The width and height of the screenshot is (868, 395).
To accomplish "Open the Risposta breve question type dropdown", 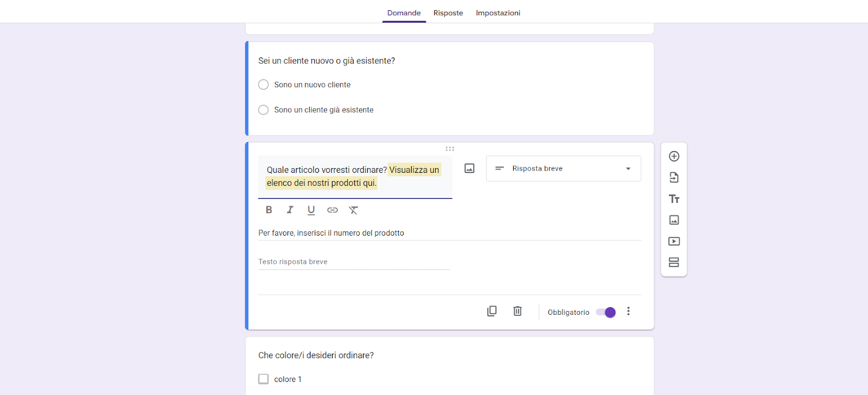I will pos(563,169).
